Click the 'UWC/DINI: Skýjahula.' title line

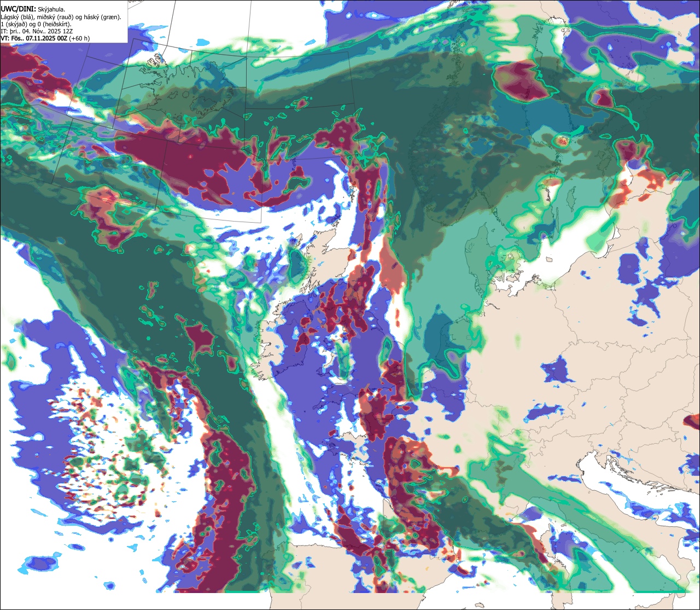[x=33, y=9]
